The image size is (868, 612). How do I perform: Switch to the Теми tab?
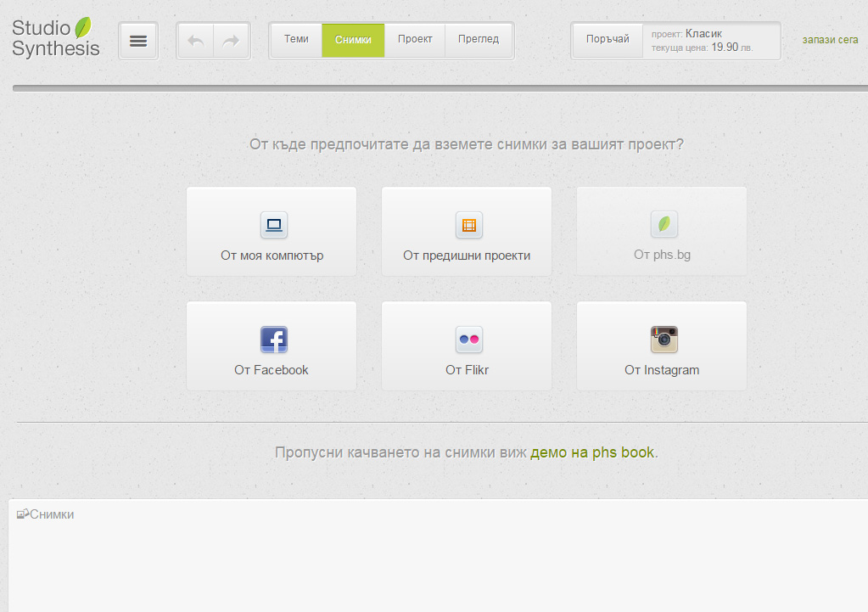click(x=296, y=39)
